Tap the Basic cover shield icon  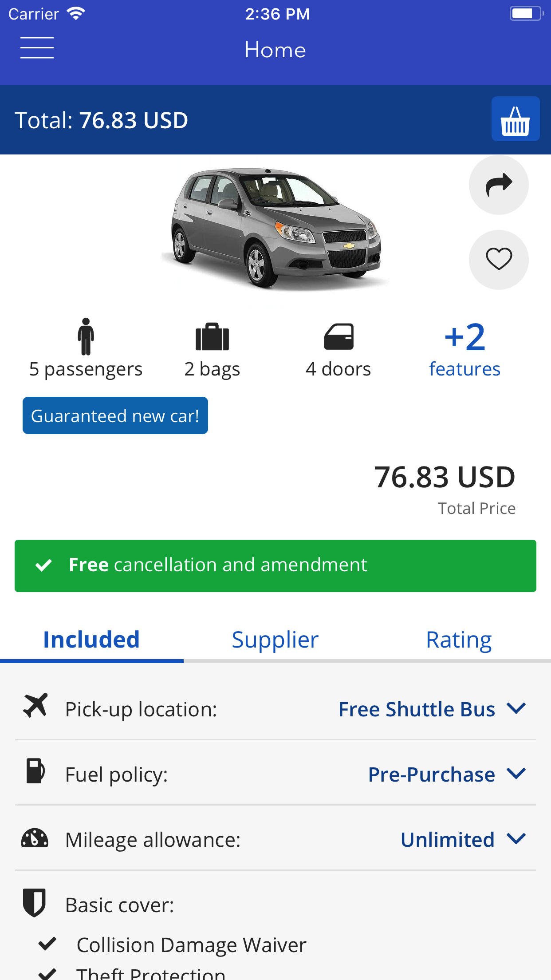(x=35, y=902)
